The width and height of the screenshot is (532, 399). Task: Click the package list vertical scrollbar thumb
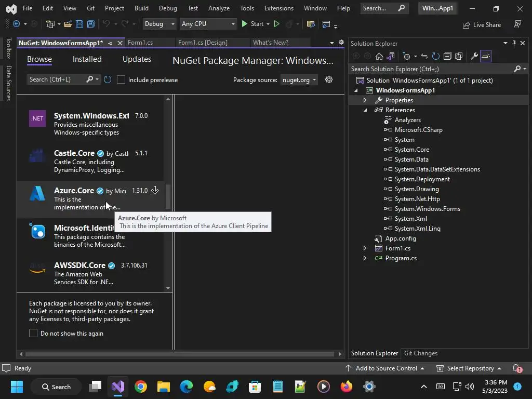click(168, 197)
